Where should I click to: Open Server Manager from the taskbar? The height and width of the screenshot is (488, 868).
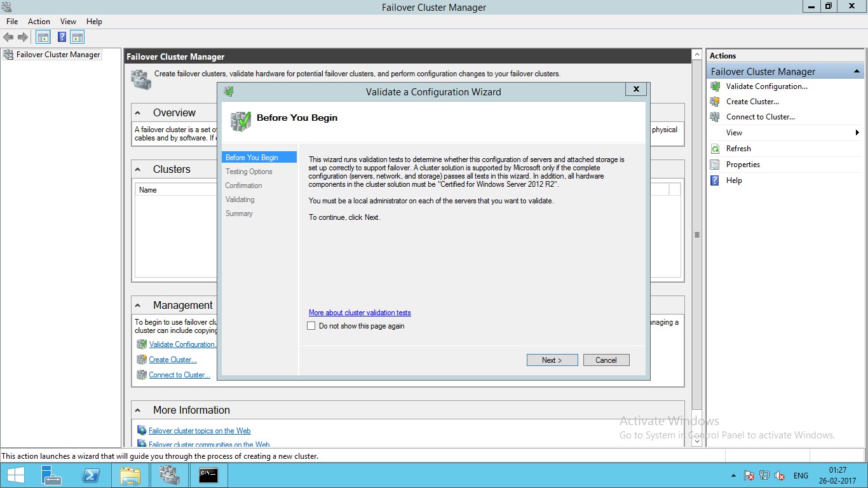[51, 475]
